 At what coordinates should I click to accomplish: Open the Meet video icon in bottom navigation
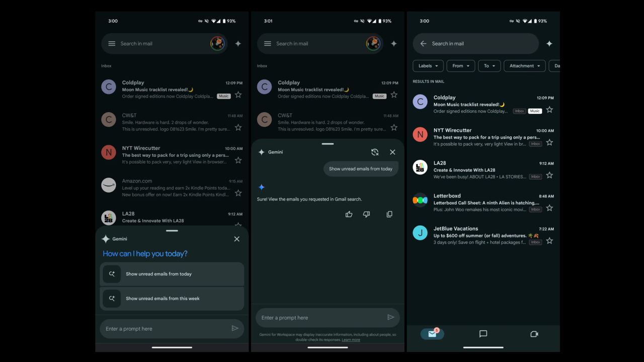[x=534, y=333]
